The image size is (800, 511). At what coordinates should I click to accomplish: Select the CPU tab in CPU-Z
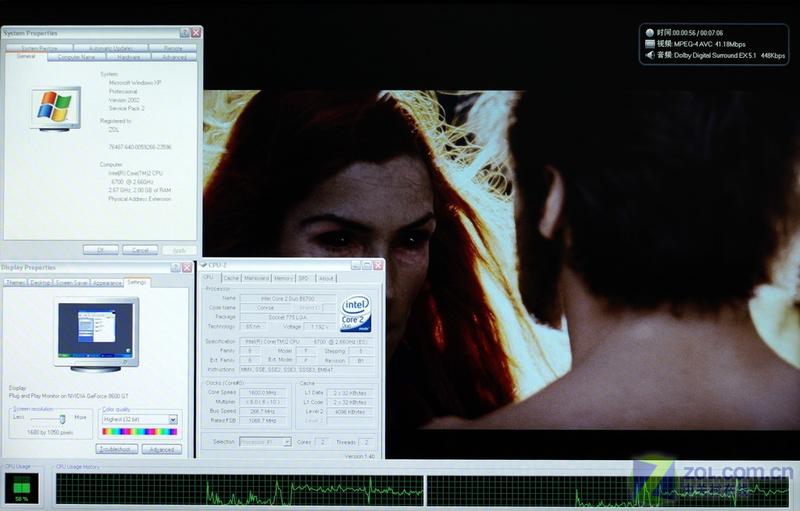pyautogui.click(x=208, y=277)
